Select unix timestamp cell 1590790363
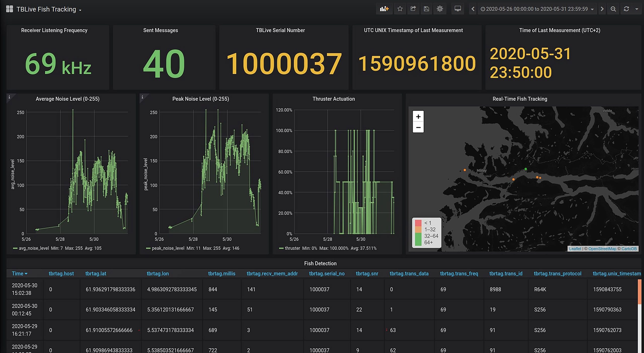This screenshot has width=644, height=353. tap(613, 309)
